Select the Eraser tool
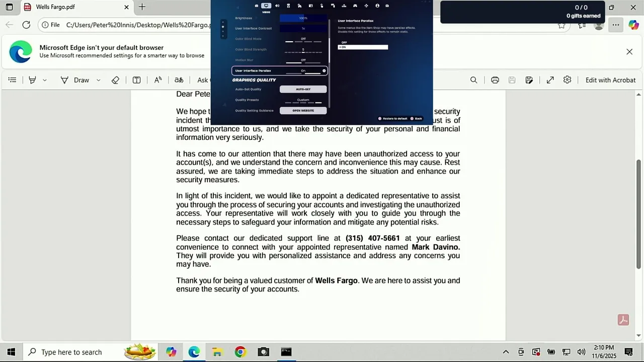 [115, 80]
